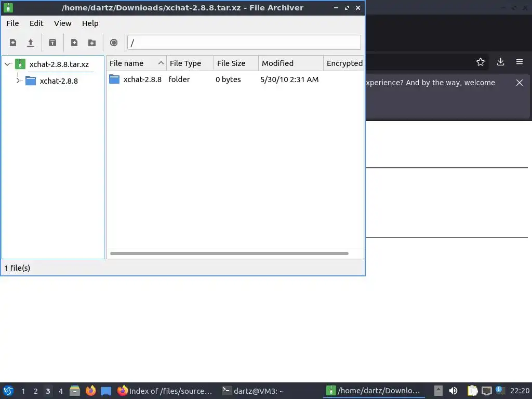Launch file manager from taskbar quick launch

coord(75,391)
